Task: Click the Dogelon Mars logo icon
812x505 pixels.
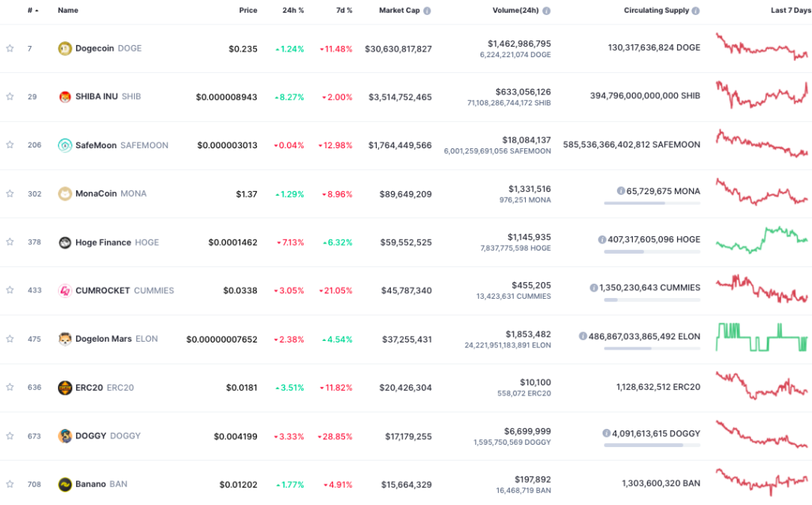Action: 65,339
